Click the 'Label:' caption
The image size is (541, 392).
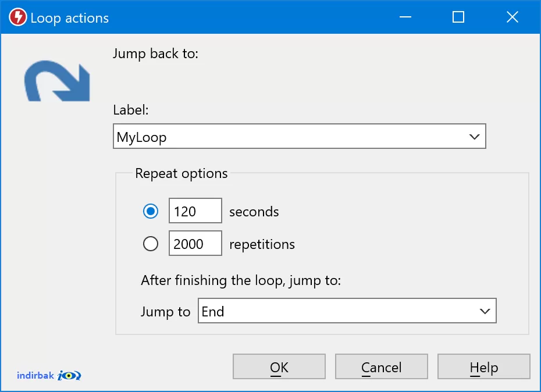point(131,110)
